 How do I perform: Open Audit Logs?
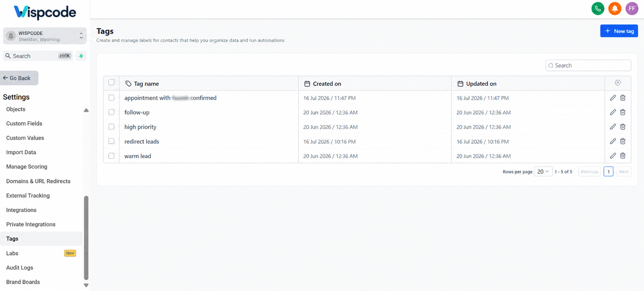tap(20, 268)
